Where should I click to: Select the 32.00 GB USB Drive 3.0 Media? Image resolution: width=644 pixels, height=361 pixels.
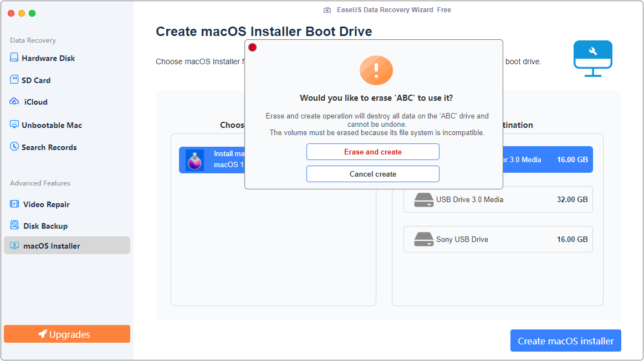point(498,199)
